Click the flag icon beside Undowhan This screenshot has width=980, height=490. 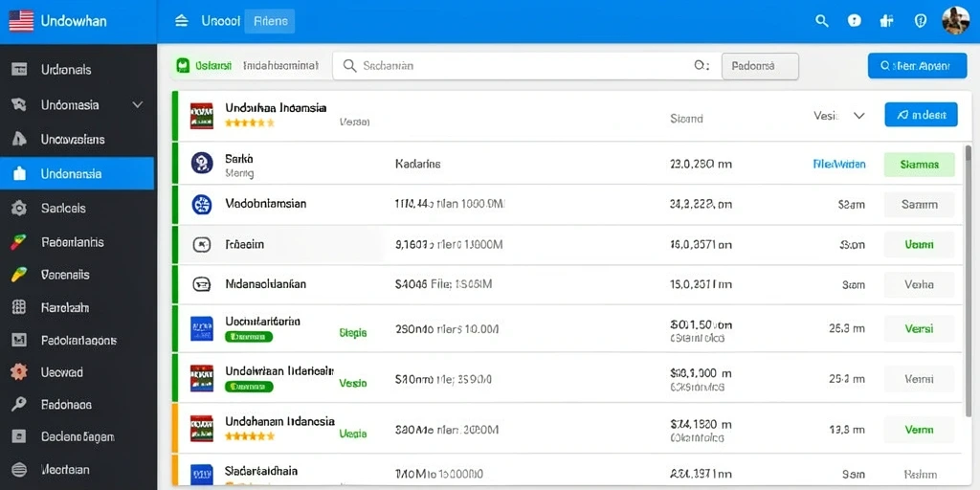tap(21, 21)
